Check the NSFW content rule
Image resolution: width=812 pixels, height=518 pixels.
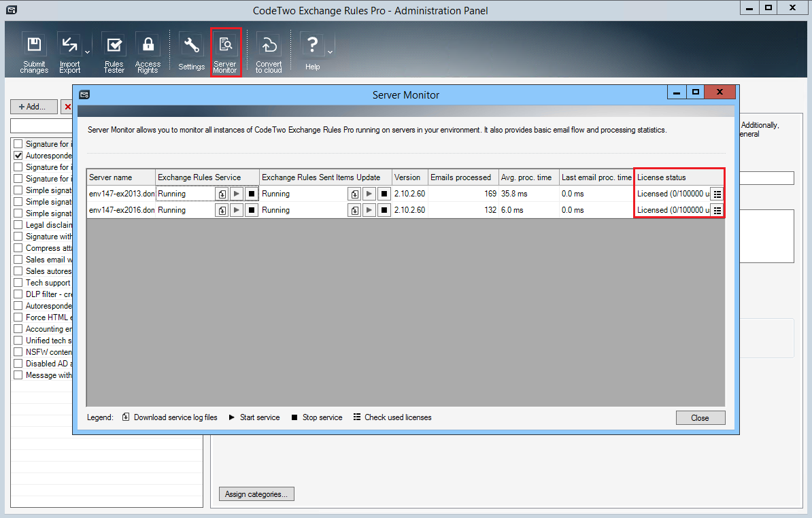pyautogui.click(x=17, y=351)
